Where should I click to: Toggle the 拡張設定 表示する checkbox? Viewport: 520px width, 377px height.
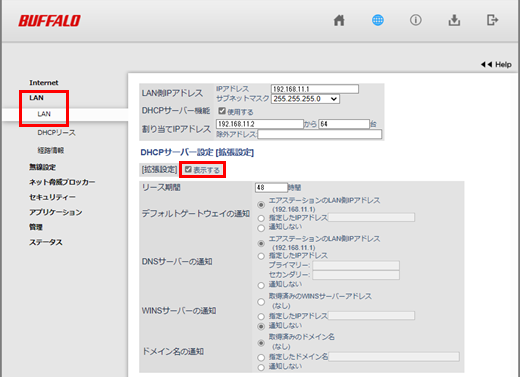pyautogui.click(x=188, y=169)
